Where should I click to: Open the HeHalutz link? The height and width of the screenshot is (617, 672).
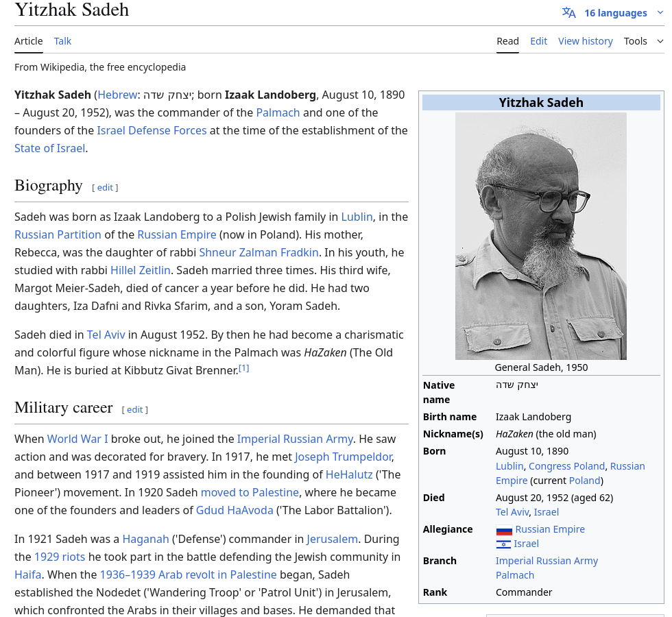[349, 474]
